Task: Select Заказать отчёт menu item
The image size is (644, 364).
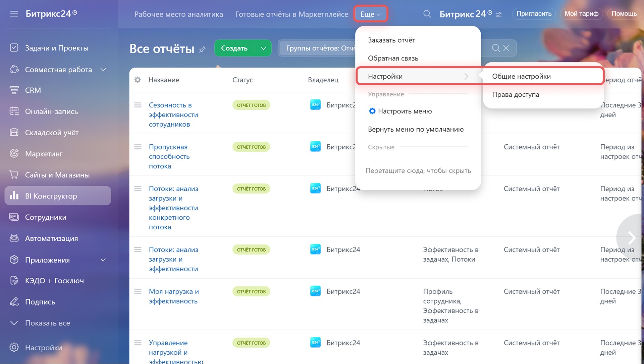Action: coord(391,40)
